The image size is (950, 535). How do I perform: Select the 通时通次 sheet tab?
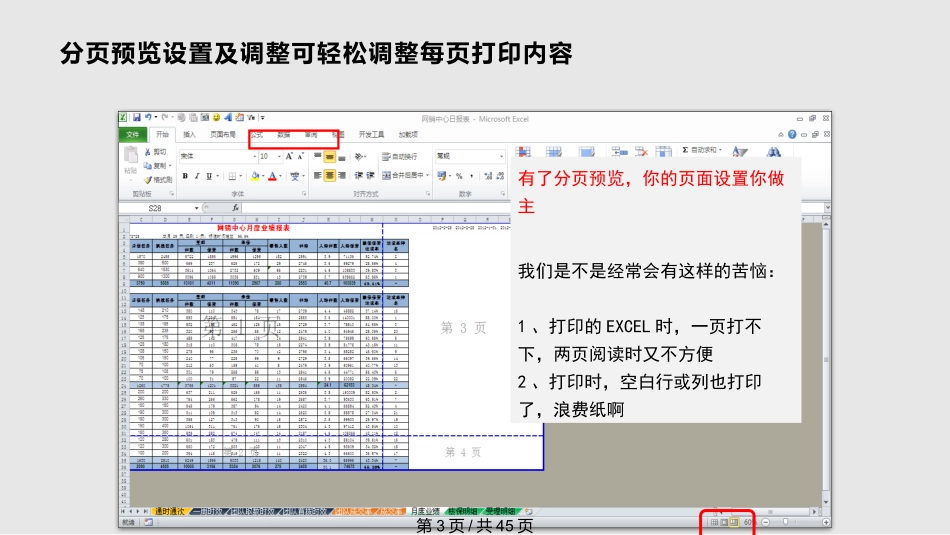coord(169,512)
